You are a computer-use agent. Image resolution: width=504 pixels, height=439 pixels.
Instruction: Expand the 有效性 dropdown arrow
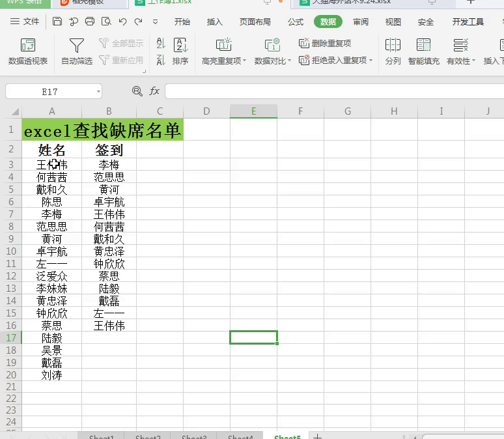pyautogui.click(x=473, y=61)
